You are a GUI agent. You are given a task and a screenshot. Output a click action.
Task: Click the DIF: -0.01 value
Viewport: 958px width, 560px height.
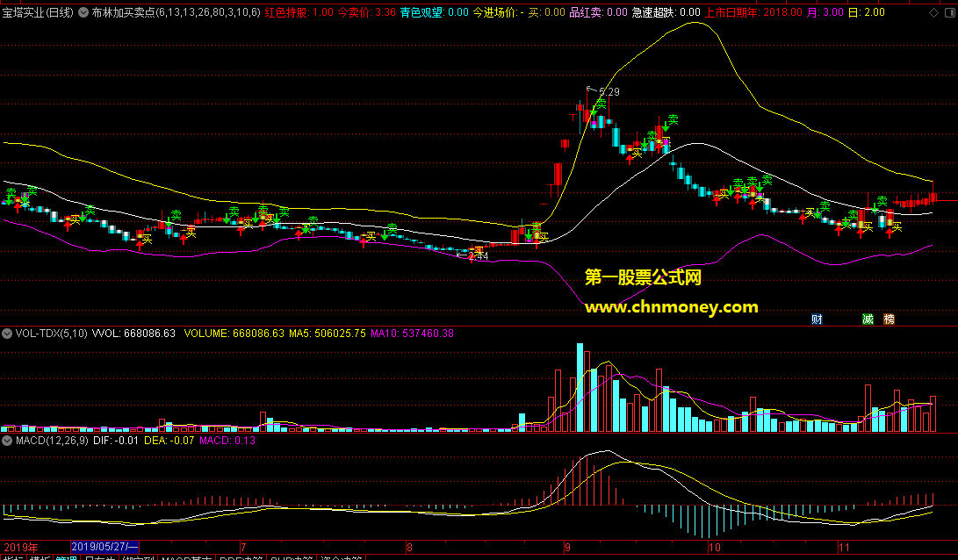coord(116,441)
